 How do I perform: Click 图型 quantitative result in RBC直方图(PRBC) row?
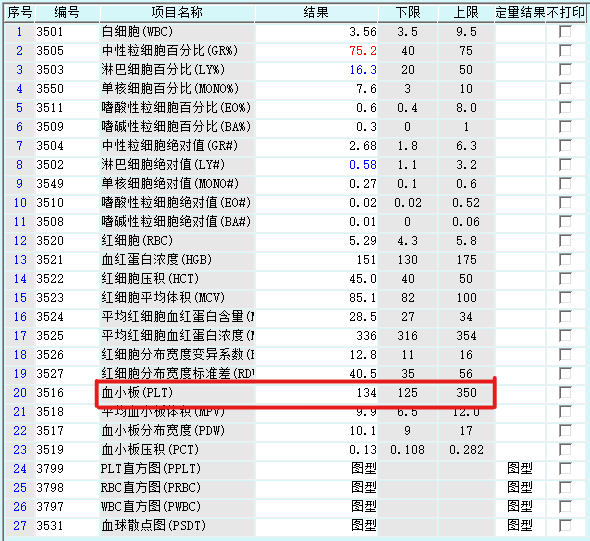520,487
